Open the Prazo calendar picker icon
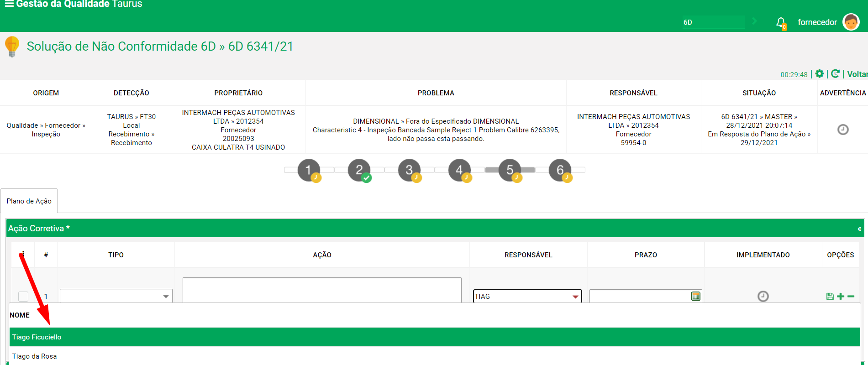 coord(696,296)
